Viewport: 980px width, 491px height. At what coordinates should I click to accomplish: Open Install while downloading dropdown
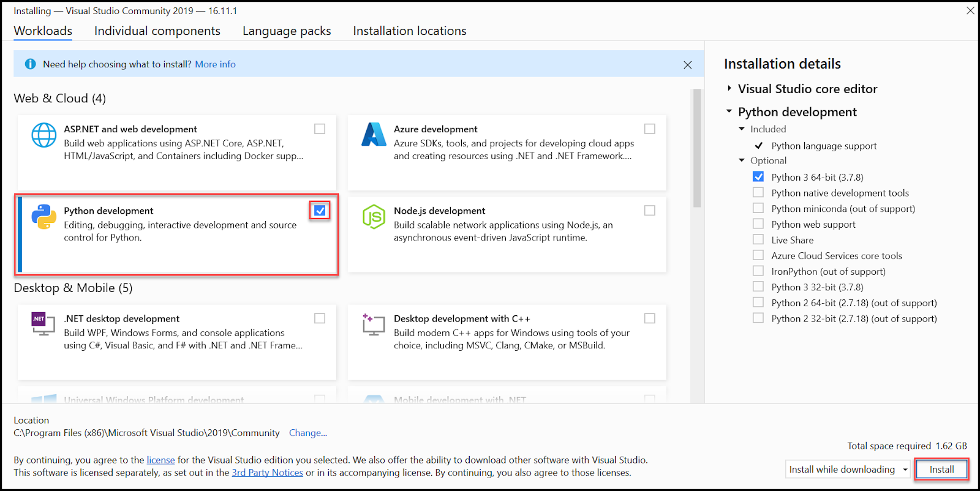[848, 470]
